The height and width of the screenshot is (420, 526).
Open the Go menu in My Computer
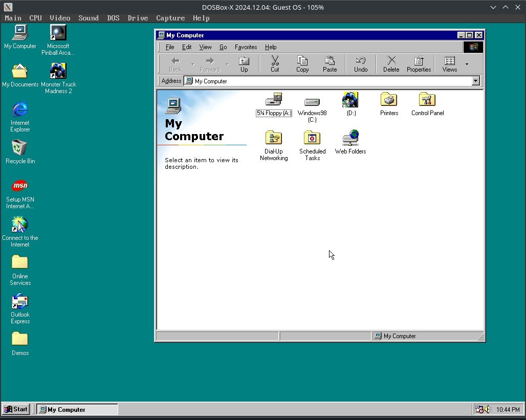point(223,47)
